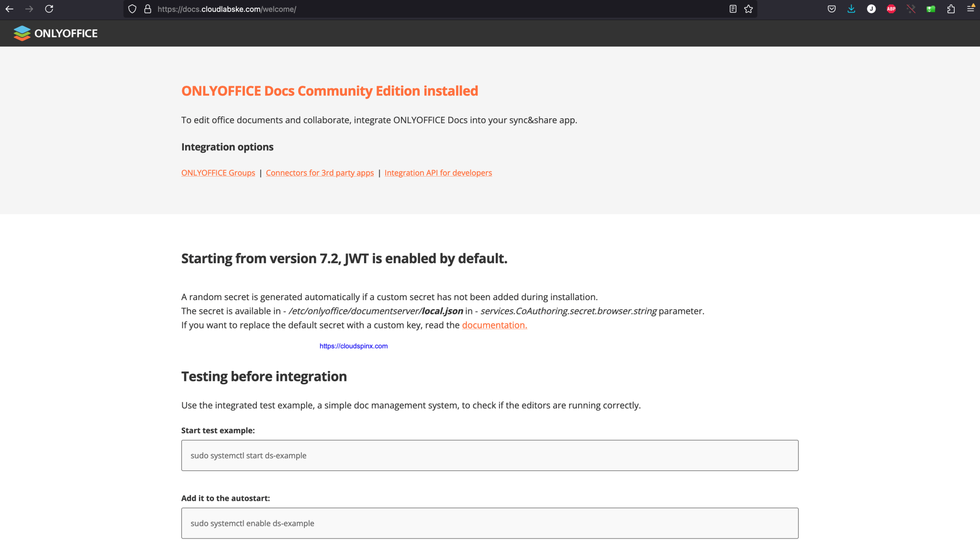This screenshot has width=980, height=549.
Task: Save the page to Pocket
Action: point(831,9)
